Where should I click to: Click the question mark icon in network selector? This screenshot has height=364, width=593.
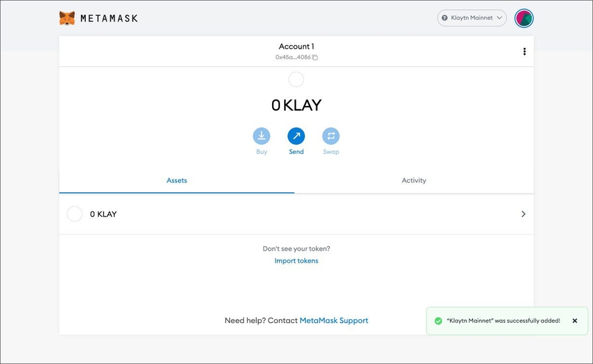pyautogui.click(x=445, y=18)
